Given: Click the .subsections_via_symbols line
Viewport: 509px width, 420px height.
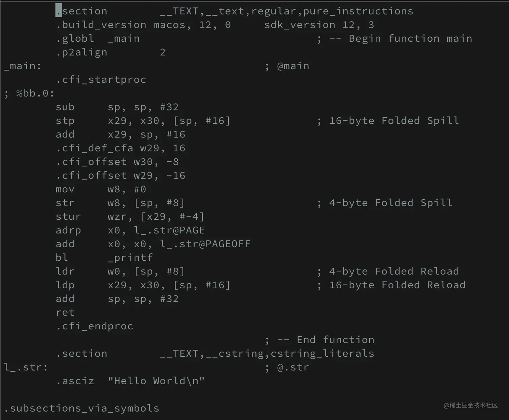Looking at the screenshot, I should (x=81, y=408).
